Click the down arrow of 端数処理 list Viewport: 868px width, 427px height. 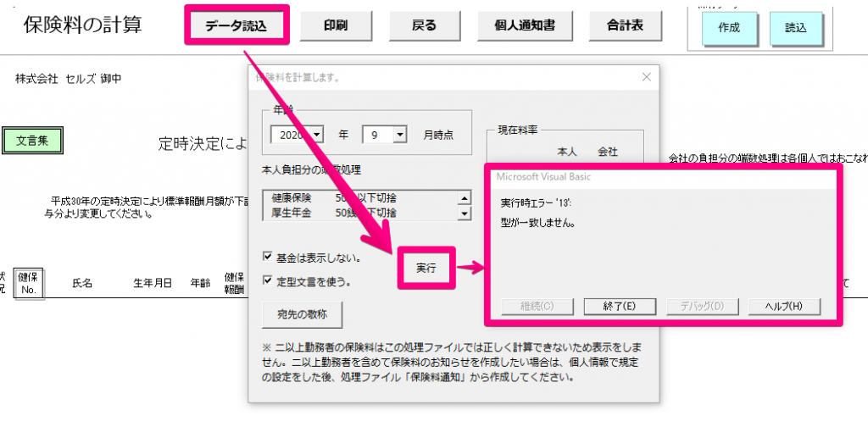coord(465,213)
